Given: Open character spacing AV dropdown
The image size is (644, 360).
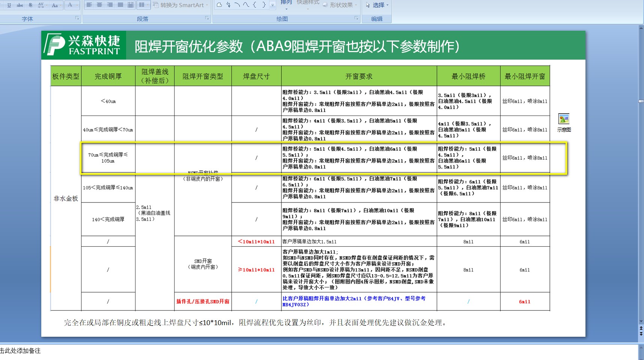Looking at the screenshot, I should pos(42,5).
